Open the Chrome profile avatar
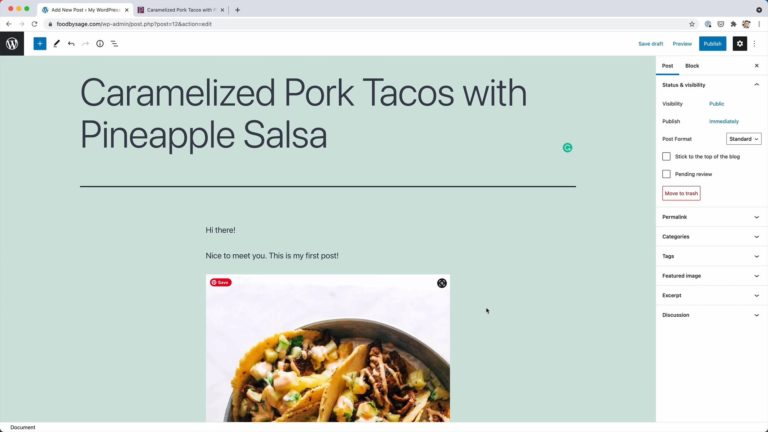 (746, 24)
